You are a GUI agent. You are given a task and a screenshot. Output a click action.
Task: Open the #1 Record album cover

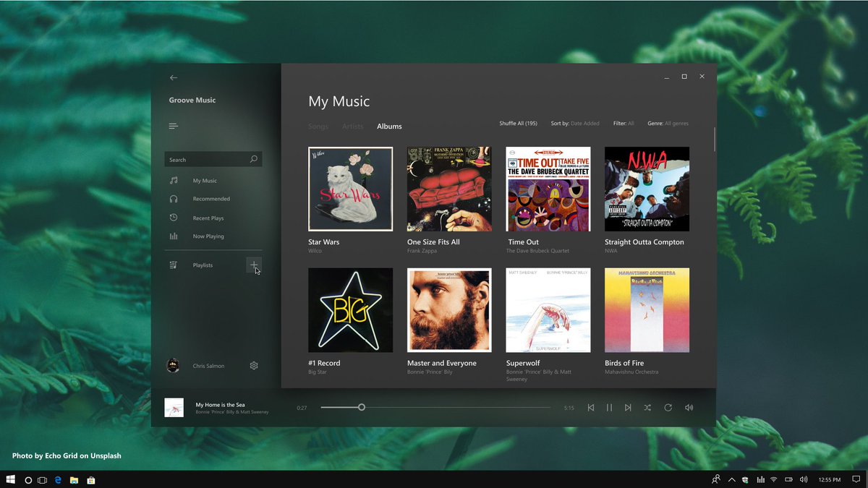(351, 310)
